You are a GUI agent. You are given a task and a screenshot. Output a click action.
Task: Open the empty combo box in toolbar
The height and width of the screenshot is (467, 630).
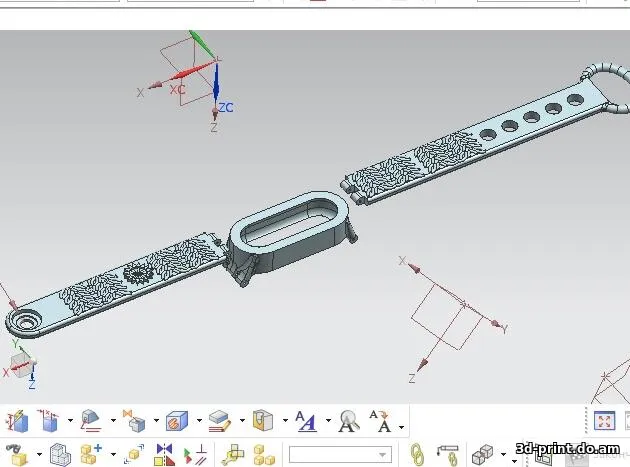[x=340, y=455]
